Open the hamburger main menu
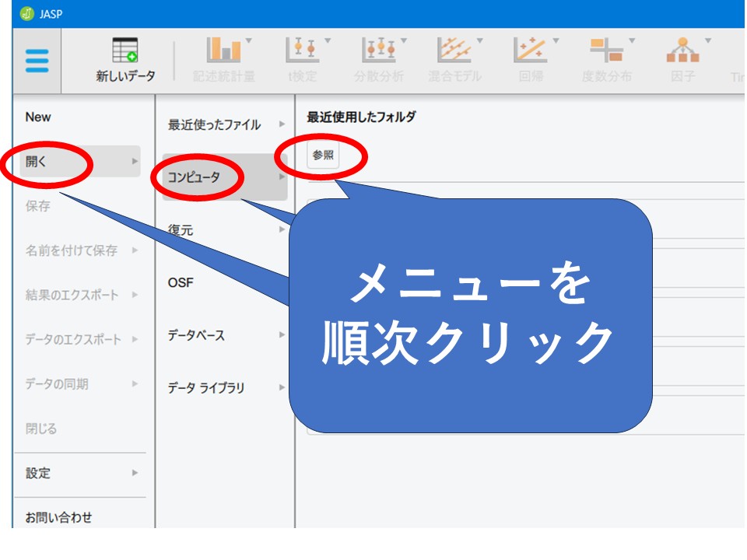 (x=37, y=61)
